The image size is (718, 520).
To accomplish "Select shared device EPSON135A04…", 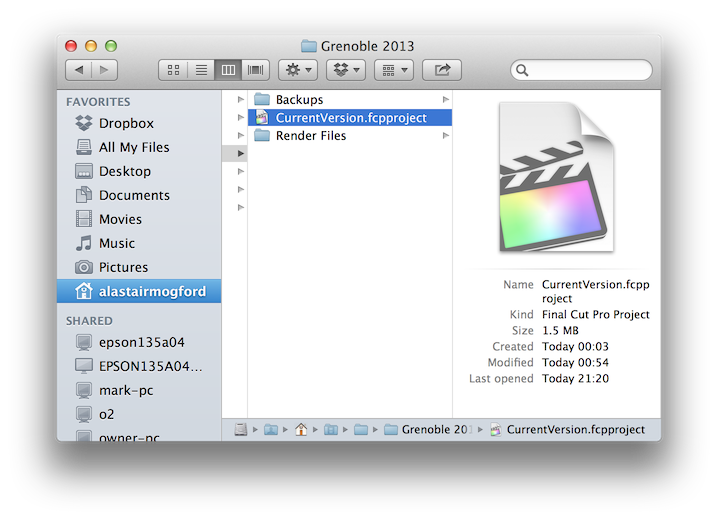I will [139, 366].
